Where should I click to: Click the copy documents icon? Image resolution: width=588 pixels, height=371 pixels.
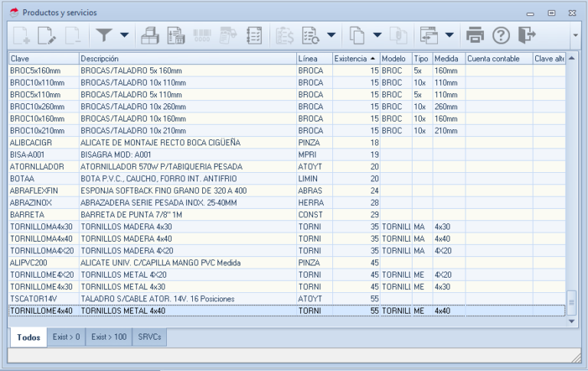pos(357,36)
